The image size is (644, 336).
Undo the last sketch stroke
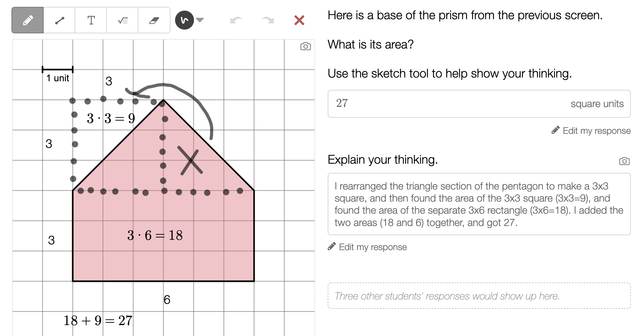click(x=236, y=20)
